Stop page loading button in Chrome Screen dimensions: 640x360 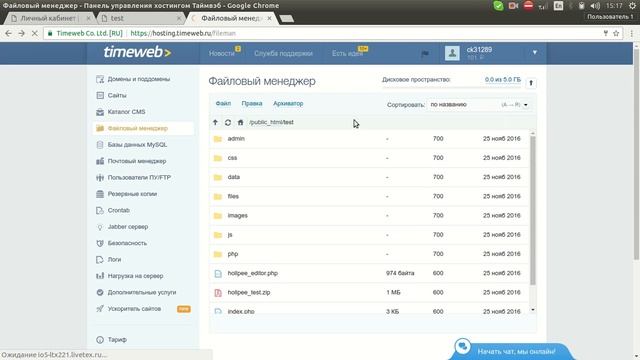34,33
